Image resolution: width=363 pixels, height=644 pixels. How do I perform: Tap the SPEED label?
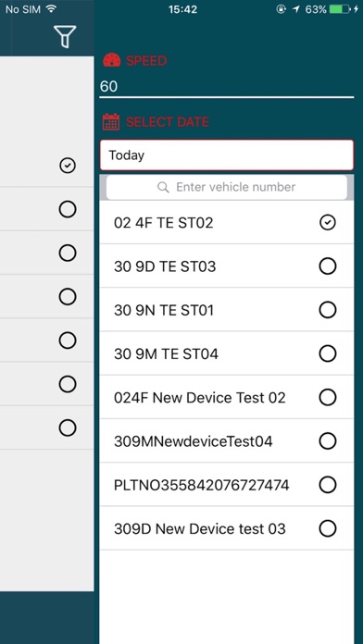click(146, 61)
